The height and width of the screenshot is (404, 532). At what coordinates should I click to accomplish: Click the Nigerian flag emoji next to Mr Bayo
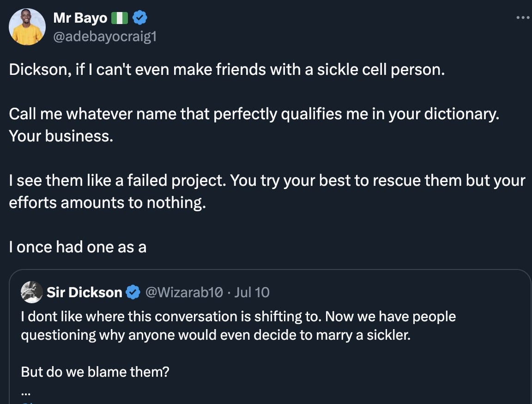pos(119,18)
